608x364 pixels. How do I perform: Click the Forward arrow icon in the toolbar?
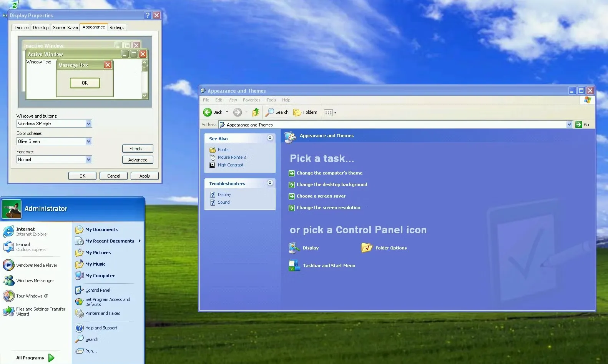point(238,112)
